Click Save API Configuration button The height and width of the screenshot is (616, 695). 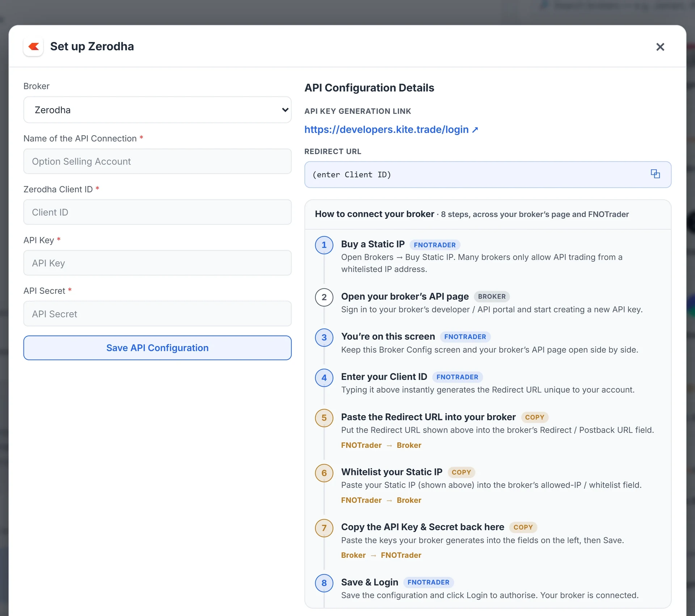point(157,348)
